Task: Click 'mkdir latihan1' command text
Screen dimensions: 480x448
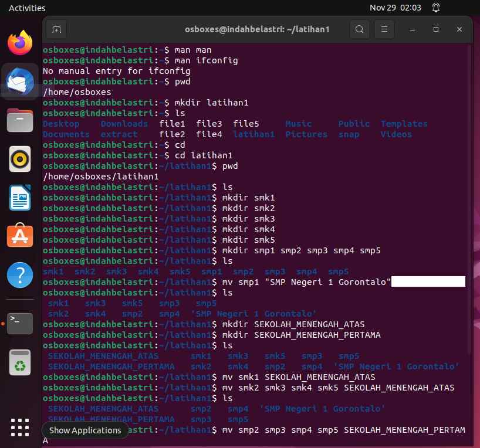Action: click(x=211, y=103)
